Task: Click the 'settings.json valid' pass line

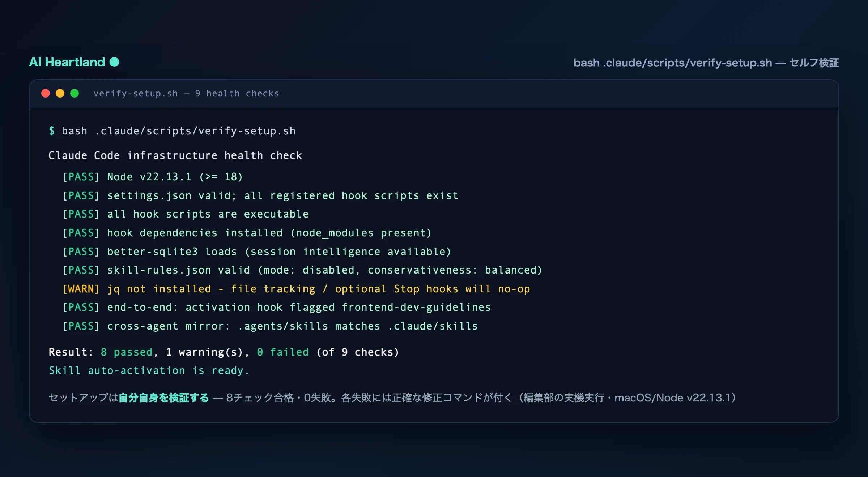Action: tap(260, 195)
